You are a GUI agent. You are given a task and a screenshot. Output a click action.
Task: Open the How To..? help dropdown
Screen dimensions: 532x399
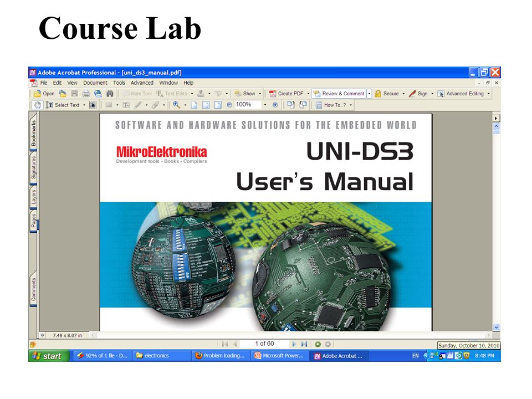351,105
